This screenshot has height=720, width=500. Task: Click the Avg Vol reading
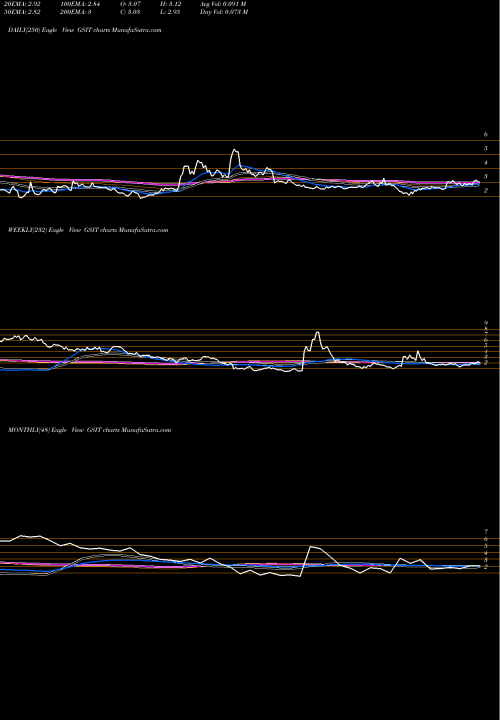223,4
